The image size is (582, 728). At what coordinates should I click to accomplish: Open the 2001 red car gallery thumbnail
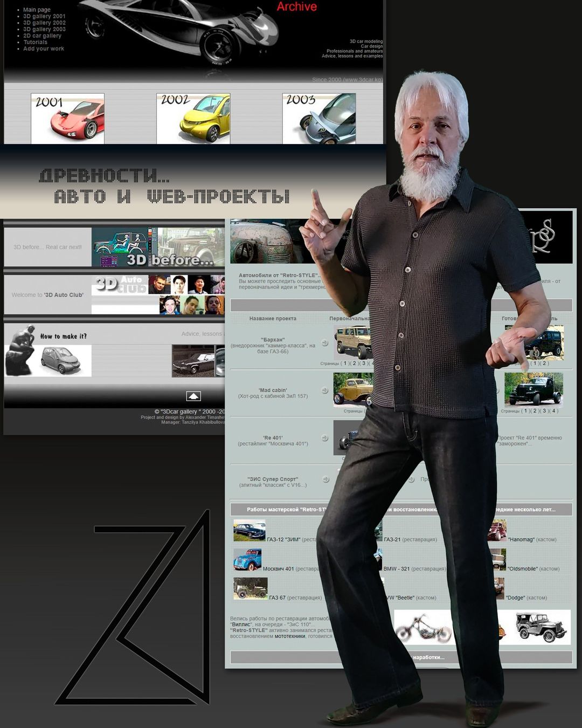point(67,119)
